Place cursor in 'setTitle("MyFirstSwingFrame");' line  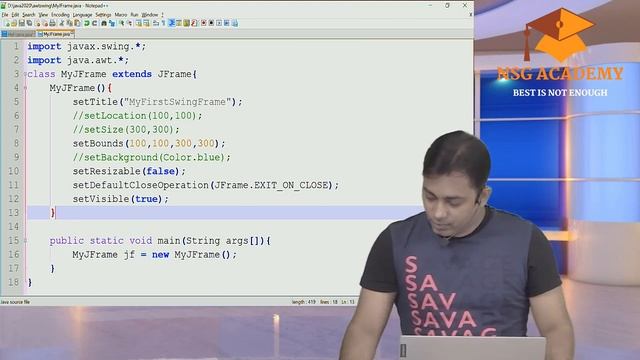(158, 102)
